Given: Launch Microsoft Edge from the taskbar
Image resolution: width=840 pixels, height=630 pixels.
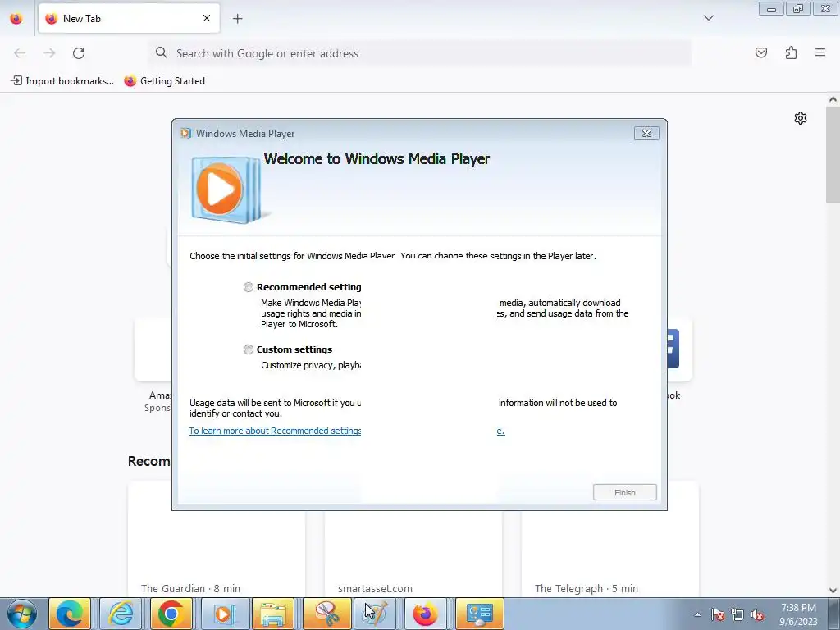Looking at the screenshot, I should 69,614.
